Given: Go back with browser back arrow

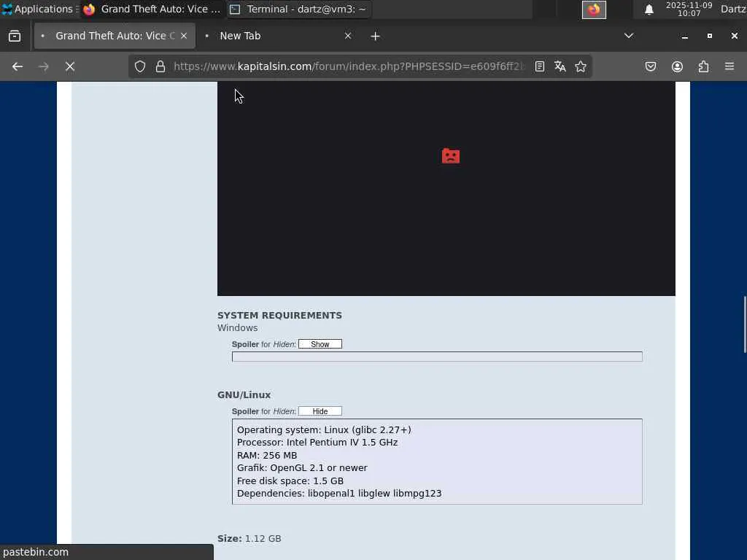Looking at the screenshot, I should [18, 66].
